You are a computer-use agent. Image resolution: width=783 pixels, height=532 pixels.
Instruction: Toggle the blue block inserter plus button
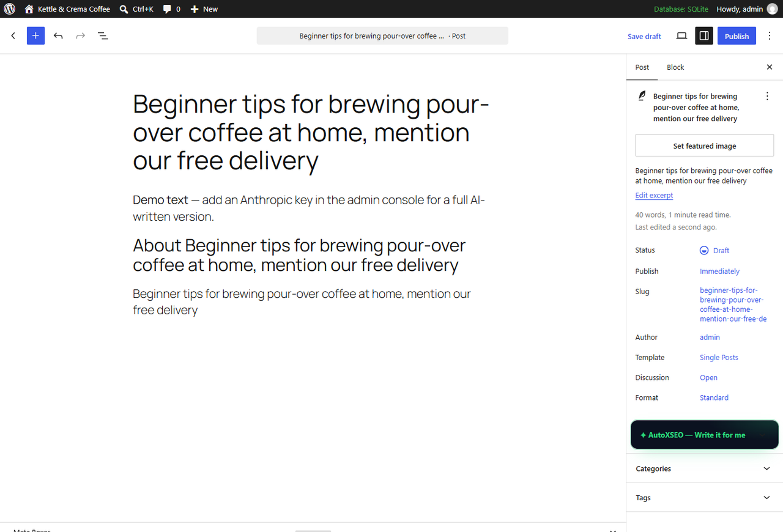coord(35,36)
